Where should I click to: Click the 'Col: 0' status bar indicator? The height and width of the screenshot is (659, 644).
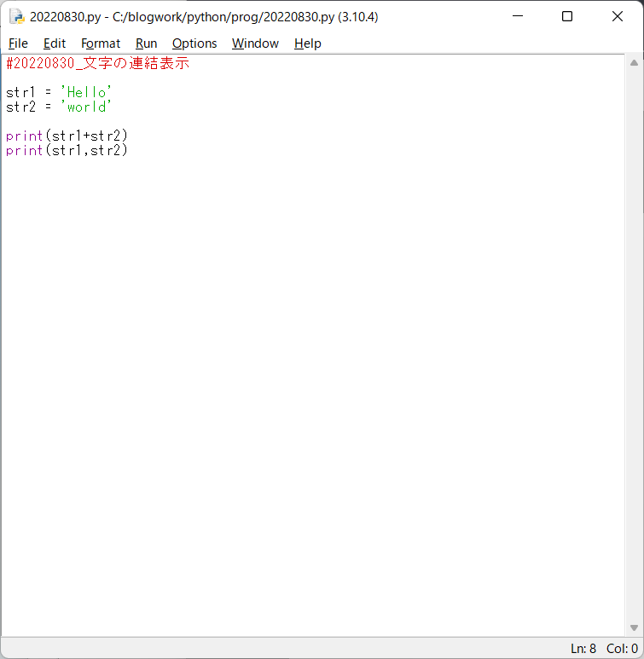(x=622, y=649)
